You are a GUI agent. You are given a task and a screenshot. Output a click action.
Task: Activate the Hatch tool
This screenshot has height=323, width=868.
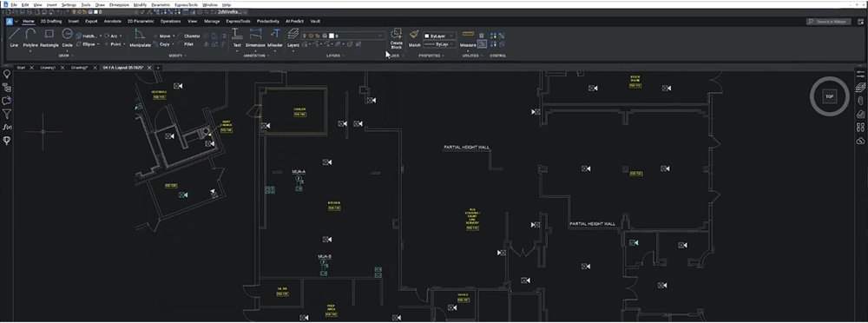click(86, 36)
